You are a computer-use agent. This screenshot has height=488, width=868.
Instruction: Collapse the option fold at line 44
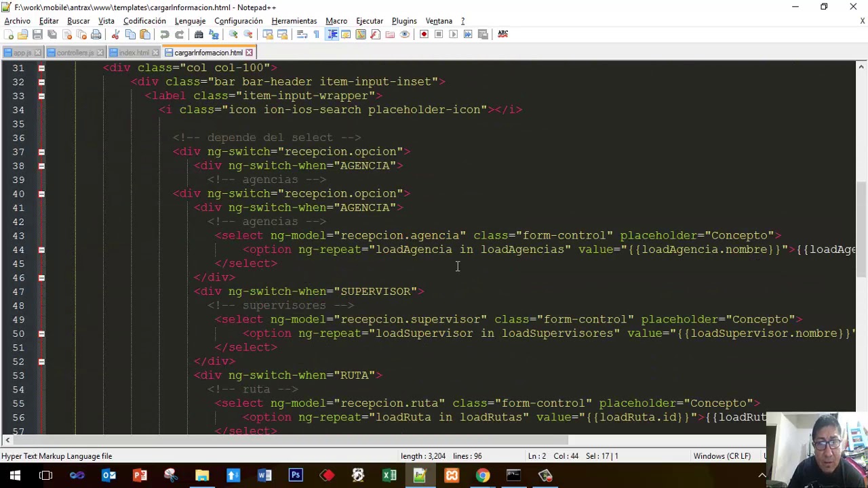tap(41, 249)
